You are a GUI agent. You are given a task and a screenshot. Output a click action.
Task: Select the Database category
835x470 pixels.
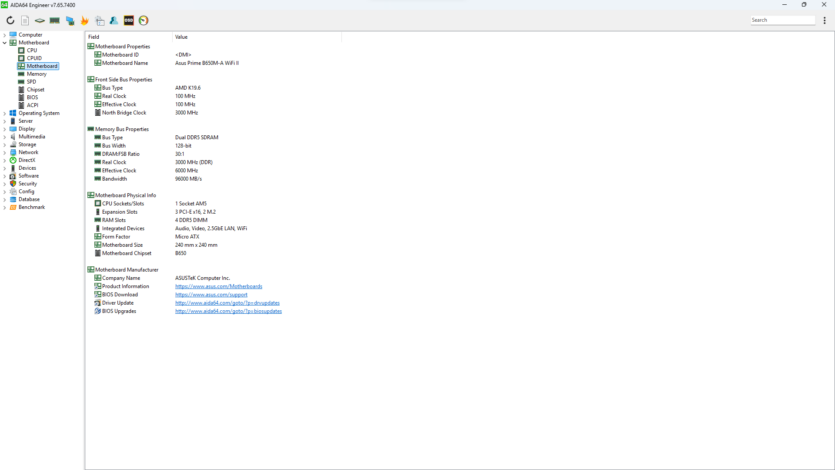29,200
